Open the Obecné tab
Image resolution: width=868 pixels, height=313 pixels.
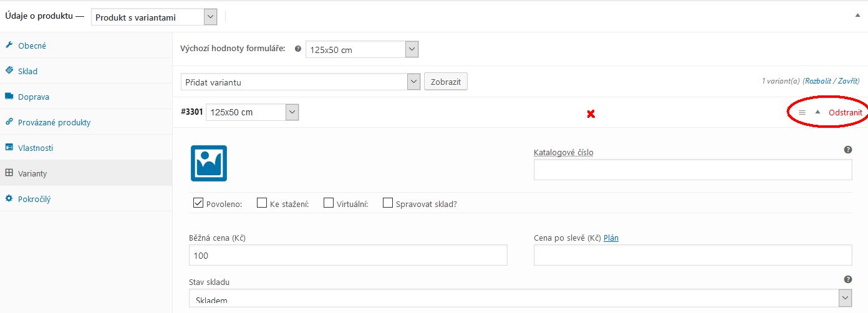[x=32, y=46]
